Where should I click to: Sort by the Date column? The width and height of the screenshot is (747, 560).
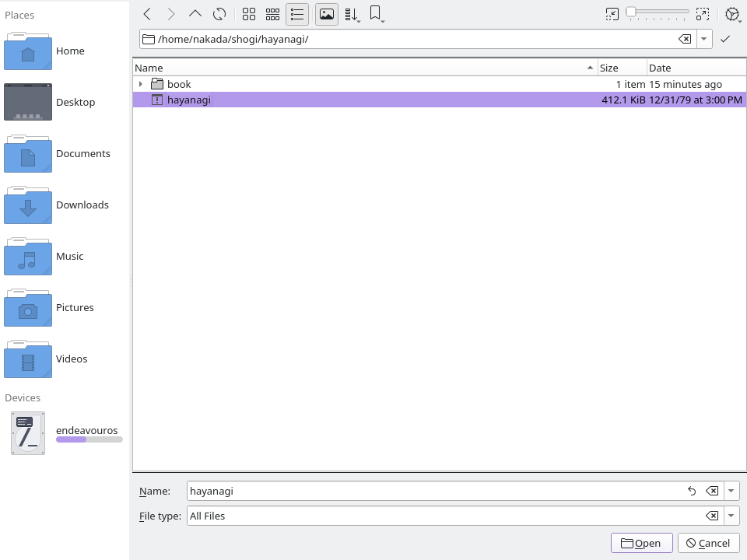coord(696,68)
